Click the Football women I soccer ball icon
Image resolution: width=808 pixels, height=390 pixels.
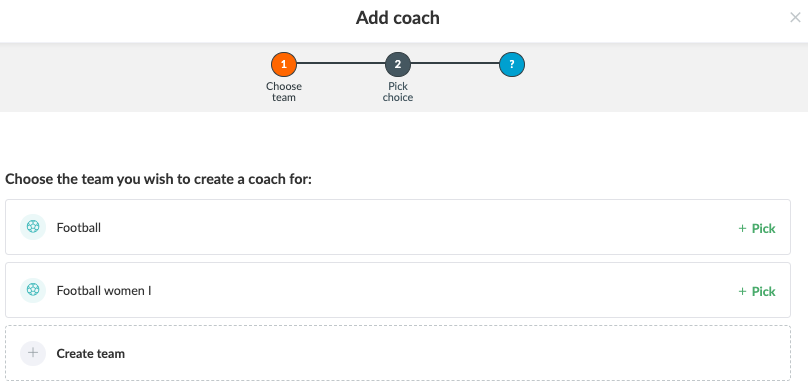pos(33,290)
